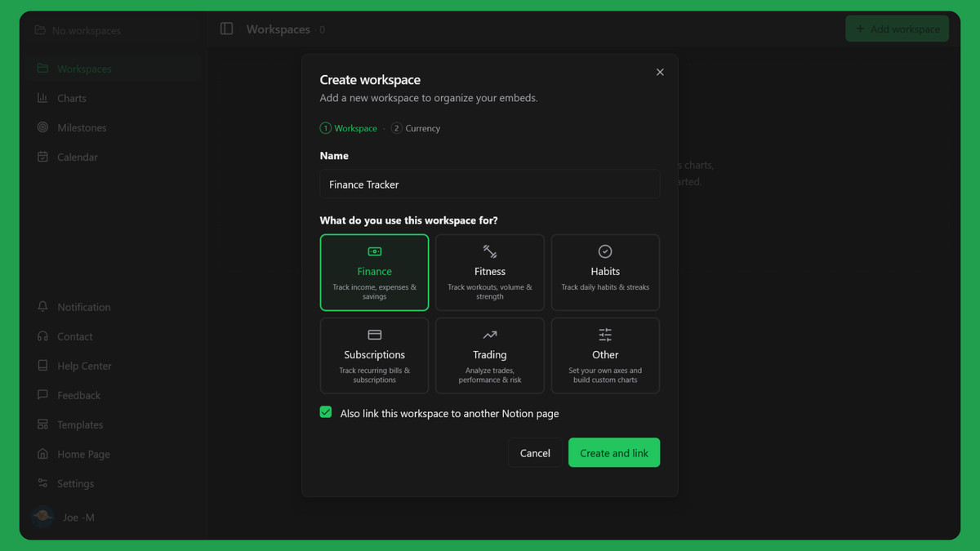
Task: Click the Calendar icon in sidebar
Action: pos(42,157)
